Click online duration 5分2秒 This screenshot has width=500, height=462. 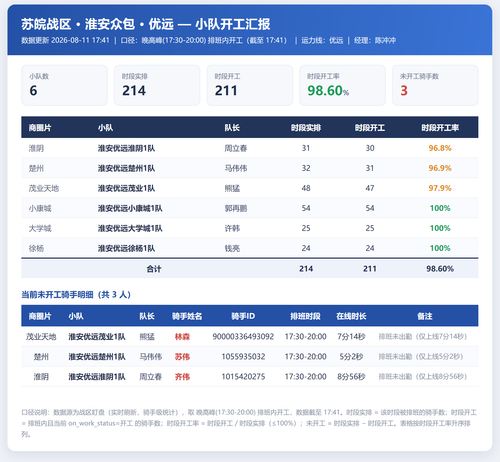[351, 357]
